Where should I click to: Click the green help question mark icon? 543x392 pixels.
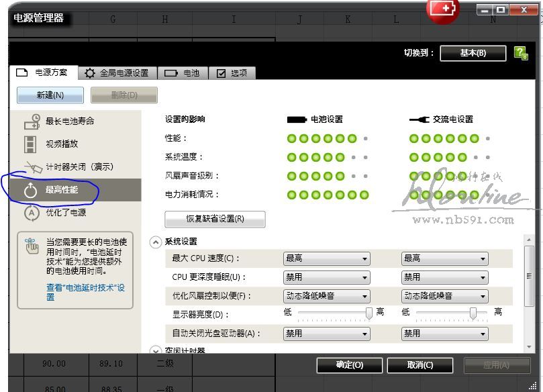coord(520,53)
